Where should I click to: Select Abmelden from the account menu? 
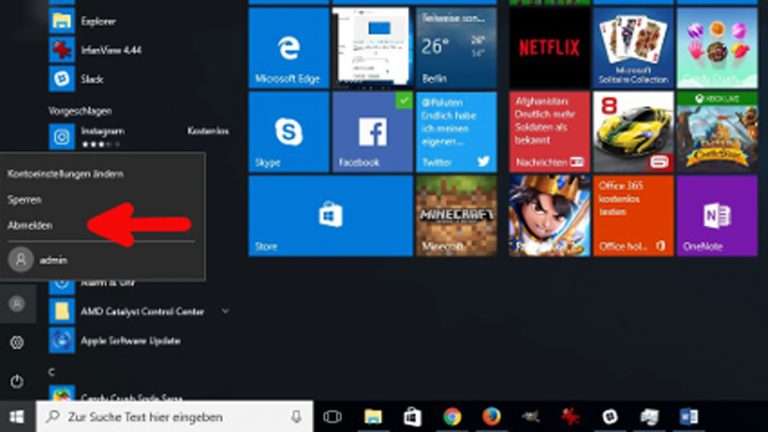click(30, 226)
